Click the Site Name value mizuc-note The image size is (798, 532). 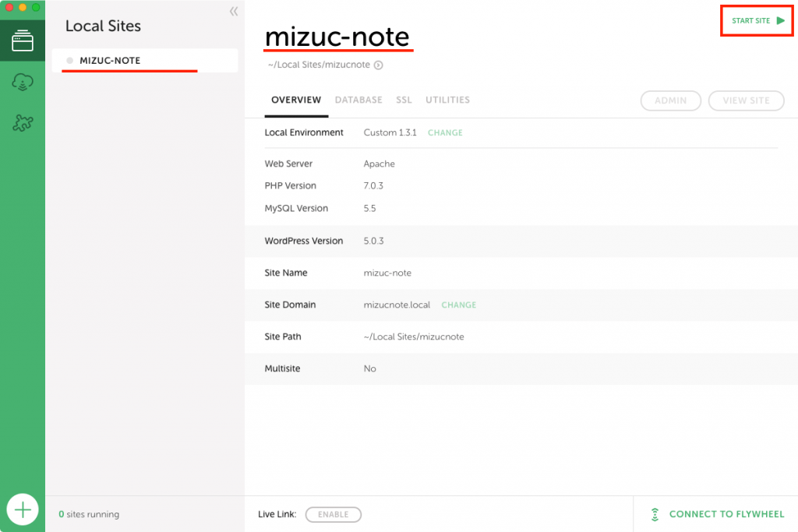[387, 273]
